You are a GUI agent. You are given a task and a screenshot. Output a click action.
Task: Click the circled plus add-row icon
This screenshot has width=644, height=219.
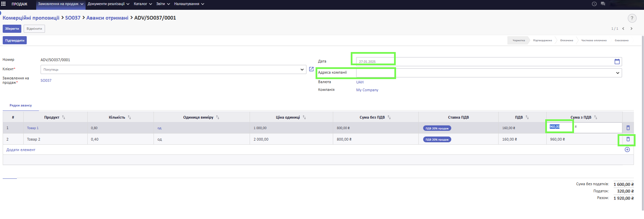[x=627, y=150]
